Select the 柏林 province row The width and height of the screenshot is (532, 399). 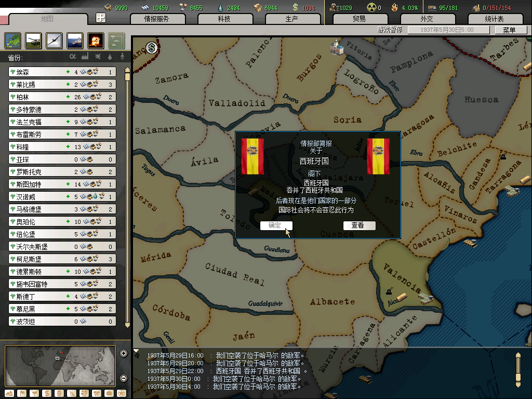pyautogui.click(x=62, y=97)
